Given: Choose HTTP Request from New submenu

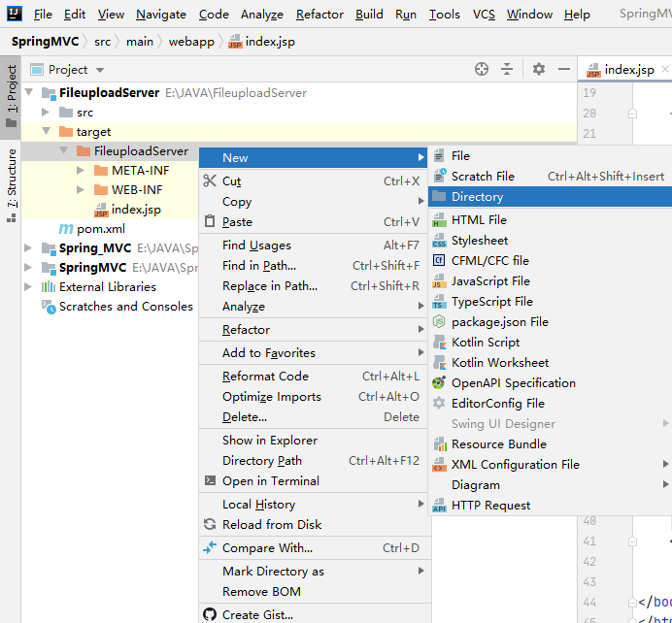Looking at the screenshot, I should (490, 506).
